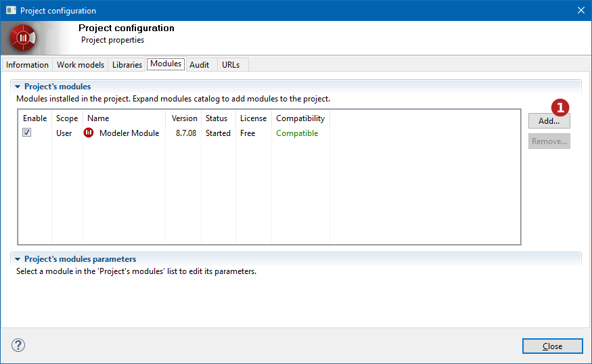Uncheck the Modeler Module Enable checkbox
592x364 pixels.
tap(27, 133)
